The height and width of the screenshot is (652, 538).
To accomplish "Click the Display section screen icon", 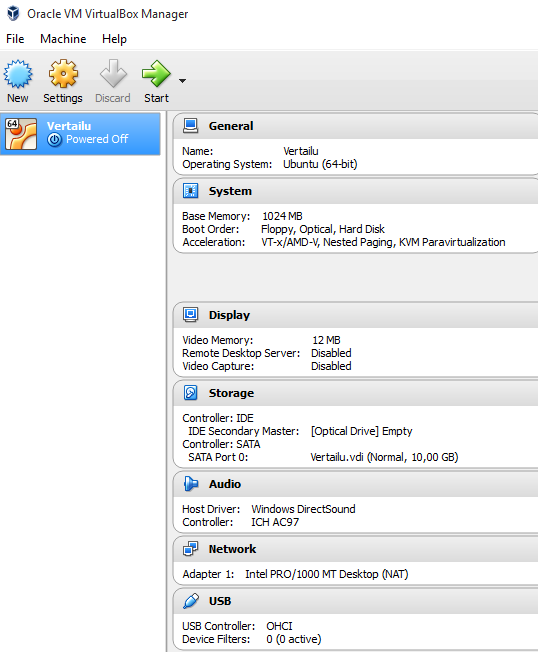I will (x=190, y=315).
